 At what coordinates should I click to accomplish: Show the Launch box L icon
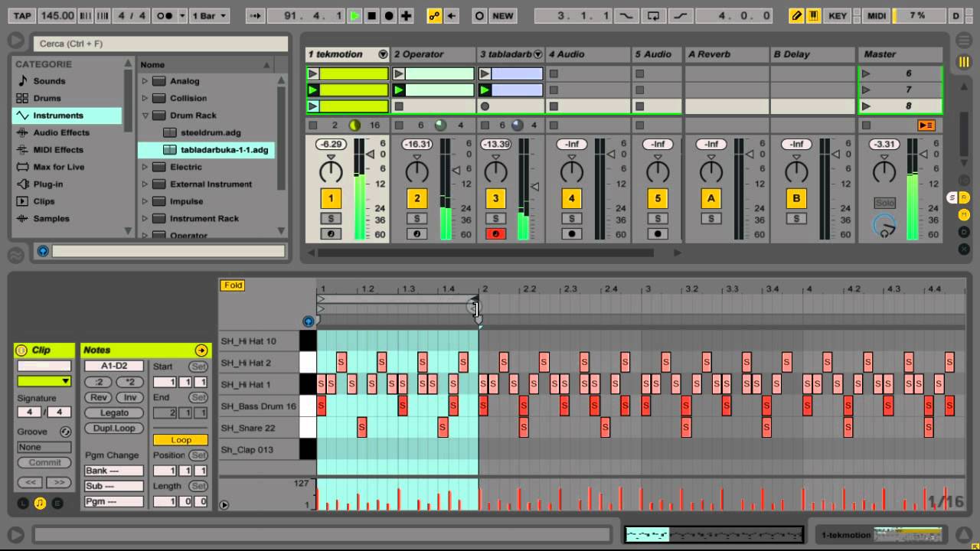[23, 504]
